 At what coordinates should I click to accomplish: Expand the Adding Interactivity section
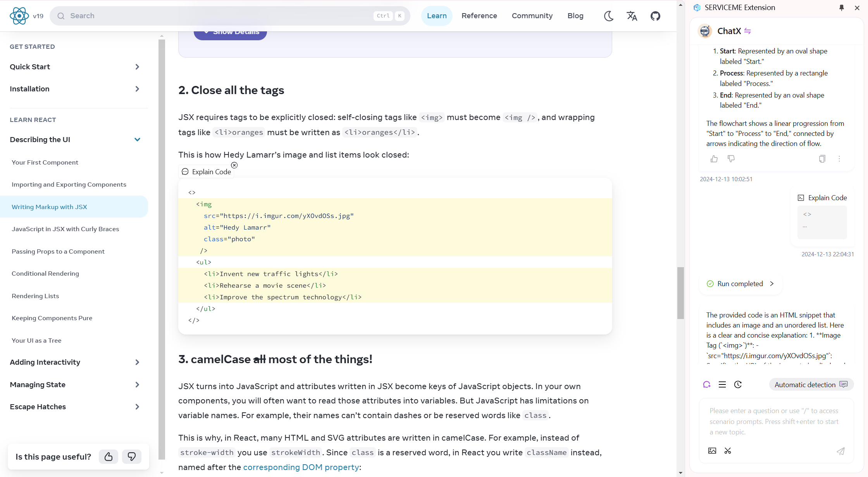137,362
